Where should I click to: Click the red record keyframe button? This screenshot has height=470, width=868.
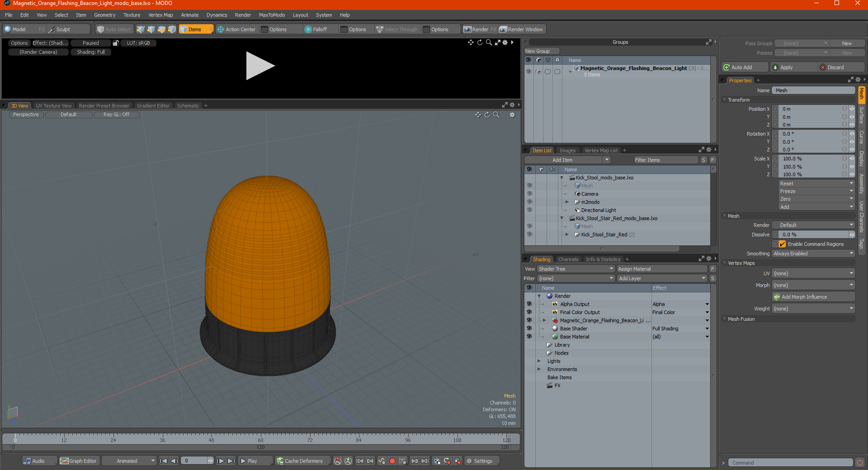pyautogui.click(x=392, y=461)
